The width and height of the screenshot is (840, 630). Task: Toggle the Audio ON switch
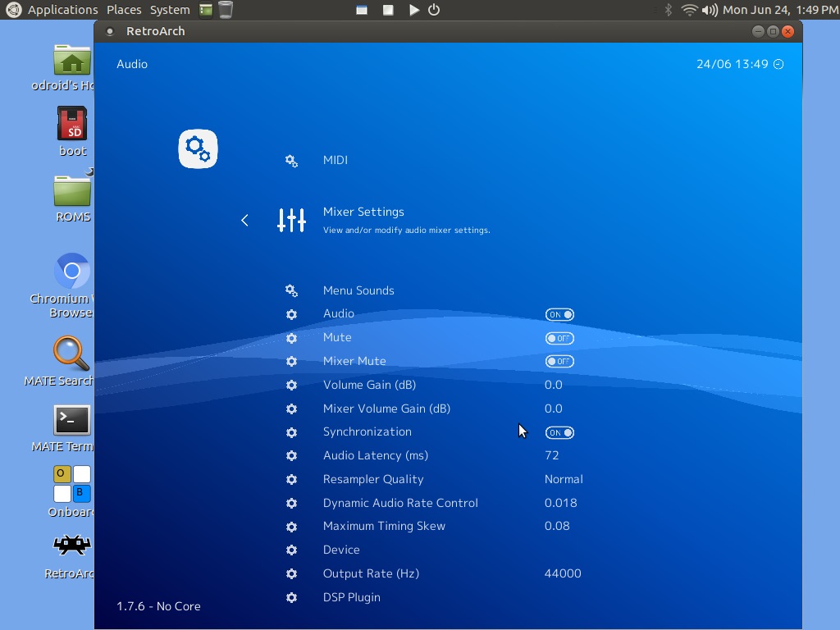(x=559, y=314)
